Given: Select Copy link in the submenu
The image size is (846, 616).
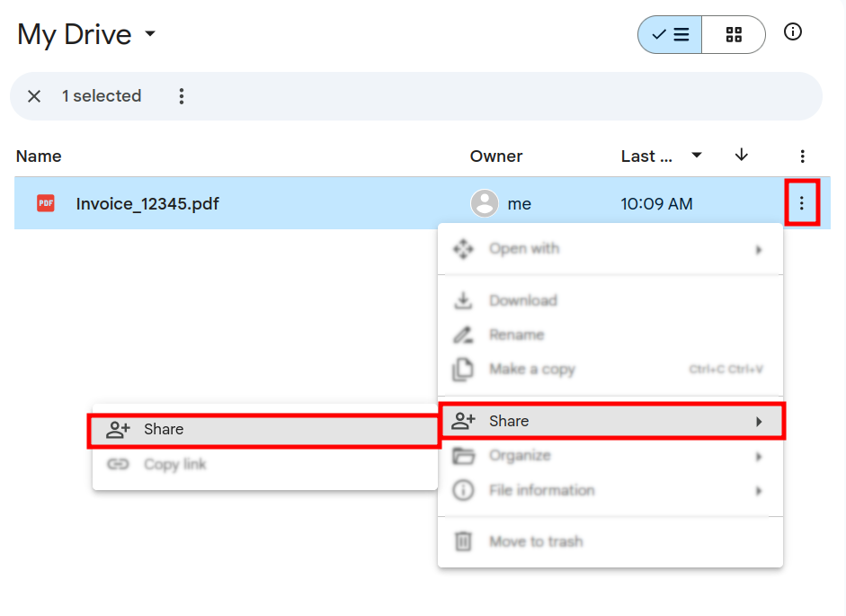Looking at the screenshot, I should 175,465.
